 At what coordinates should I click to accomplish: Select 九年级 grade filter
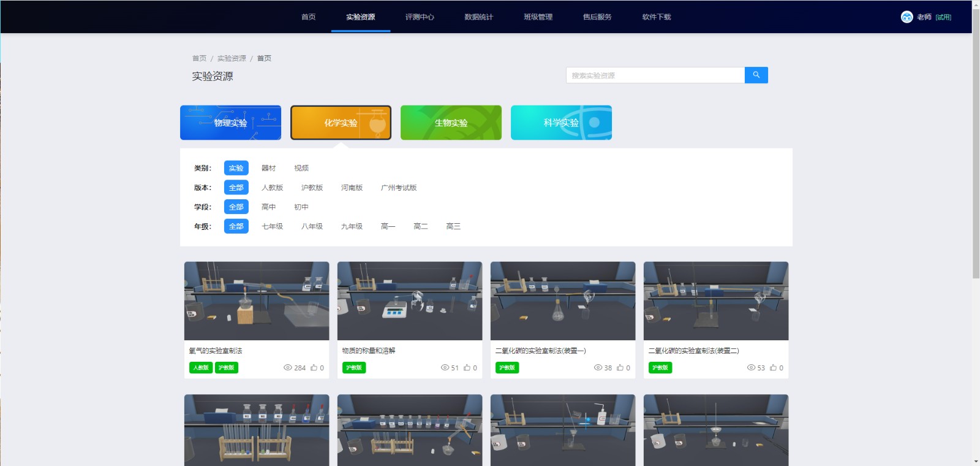pos(352,226)
